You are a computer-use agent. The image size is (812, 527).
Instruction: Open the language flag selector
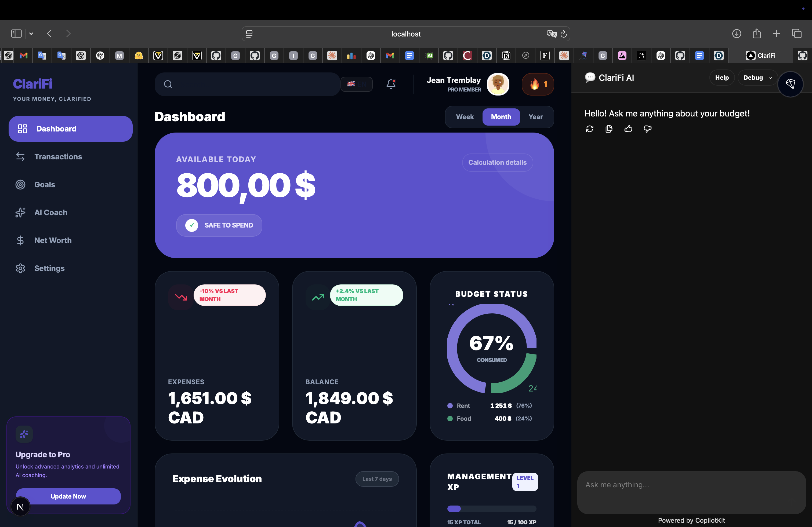(x=356, y=84)
